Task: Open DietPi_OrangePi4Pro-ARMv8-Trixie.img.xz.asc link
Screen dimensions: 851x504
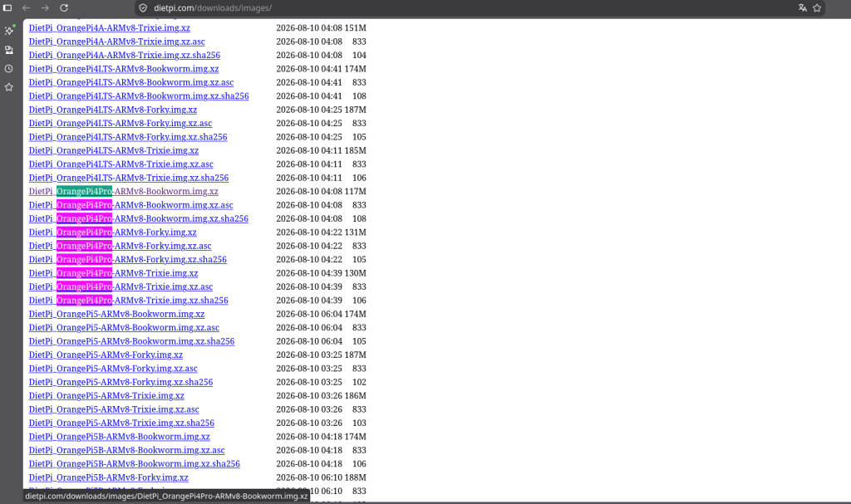Action: (x=121, y=286)
